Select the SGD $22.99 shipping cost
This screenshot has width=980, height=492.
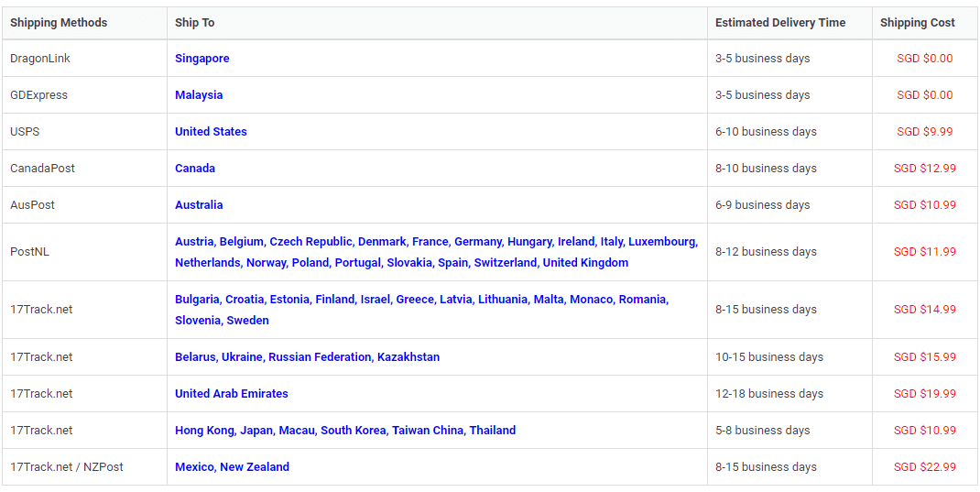[924, 467]
